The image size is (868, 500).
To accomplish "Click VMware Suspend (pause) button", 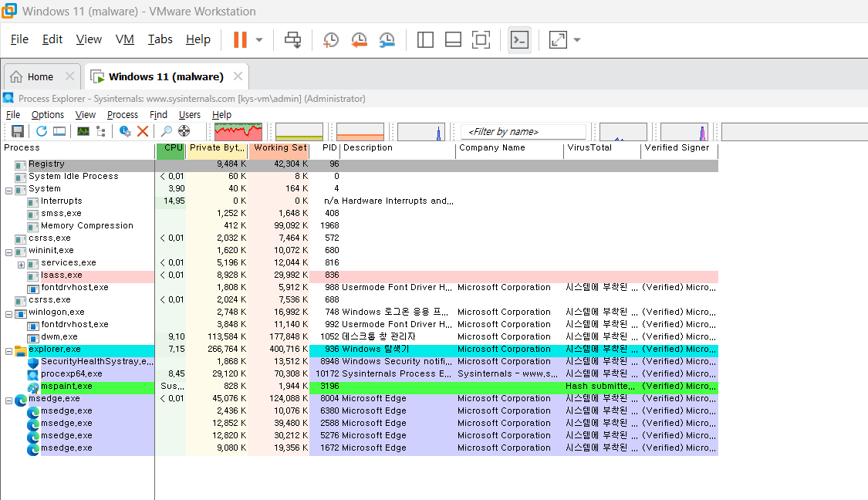I will click(x=240, y=40).
